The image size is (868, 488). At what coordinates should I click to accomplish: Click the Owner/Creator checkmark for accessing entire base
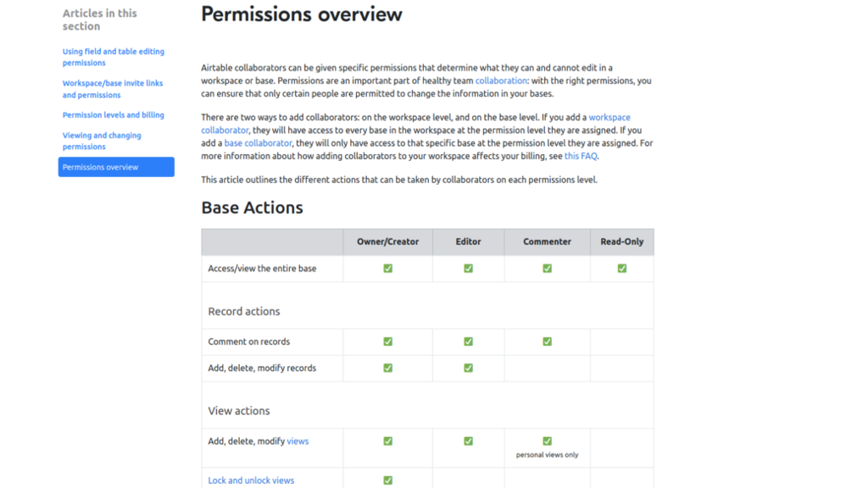387,268
